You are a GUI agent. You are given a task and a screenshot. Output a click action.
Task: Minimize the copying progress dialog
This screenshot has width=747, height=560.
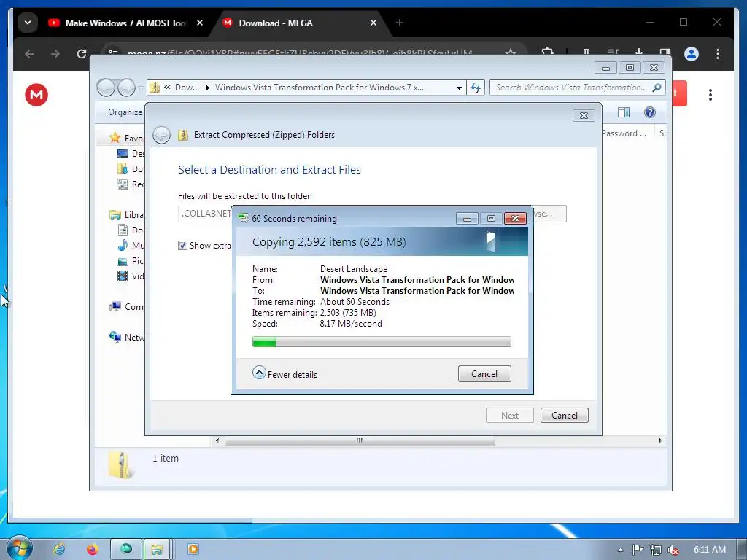(467, 219)
